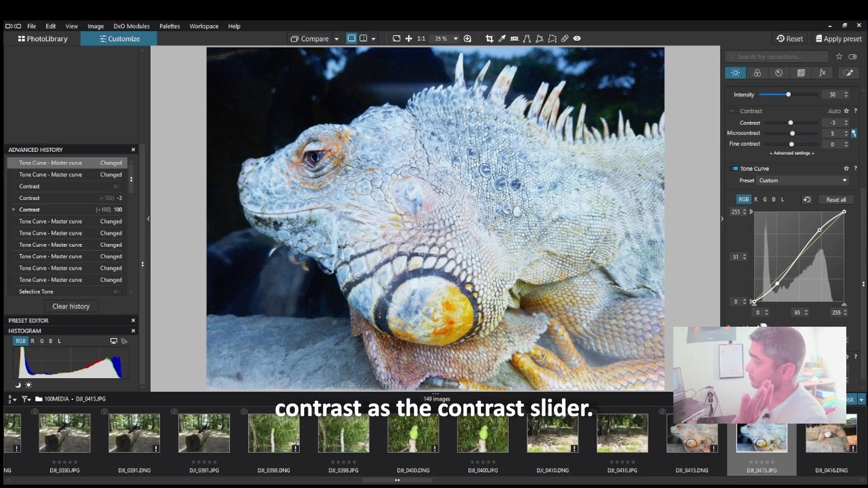
Task: Switch to the PhotoLibrary tab
Action: 42,38
